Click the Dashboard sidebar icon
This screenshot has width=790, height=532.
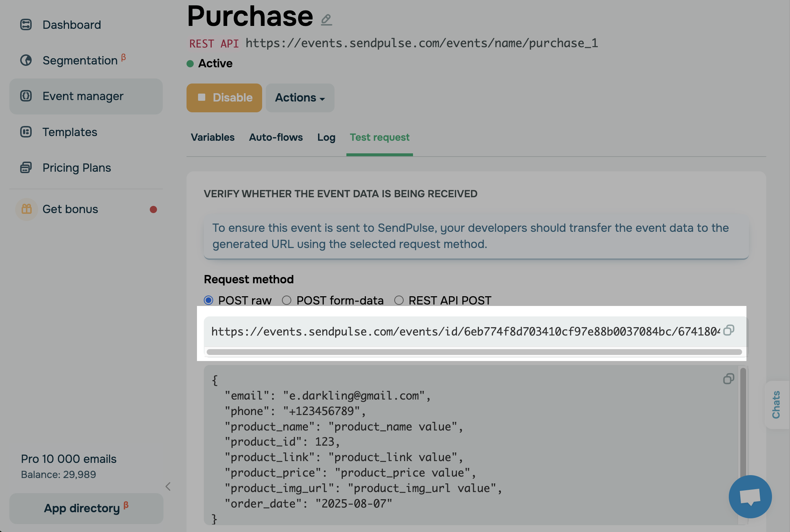click(26, 24)
